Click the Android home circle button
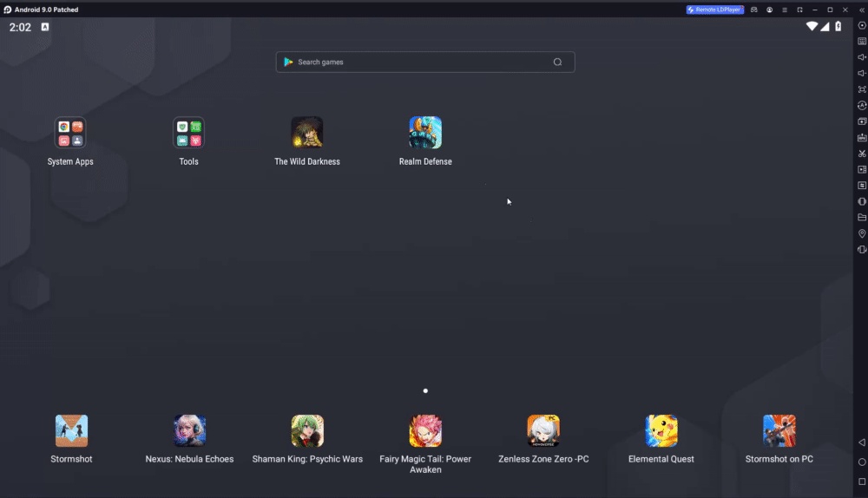 tap(862, 462)
